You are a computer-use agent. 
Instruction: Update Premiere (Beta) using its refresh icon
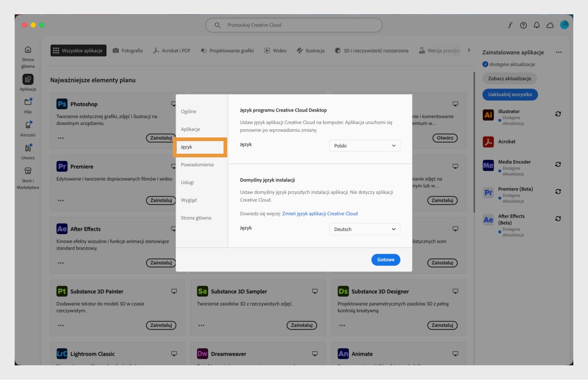click(x=558, y=191)
